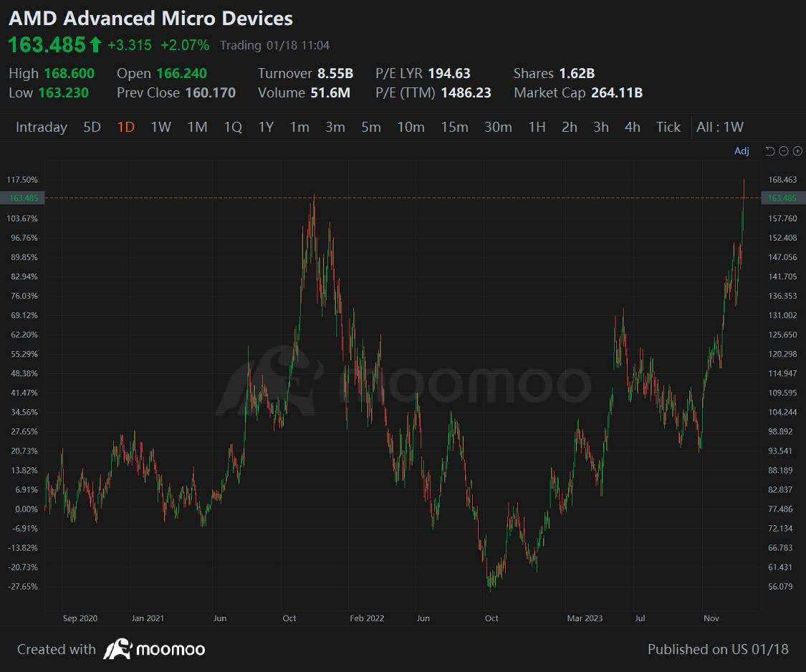Click the -27.65% left axis label

click(23, 587)
